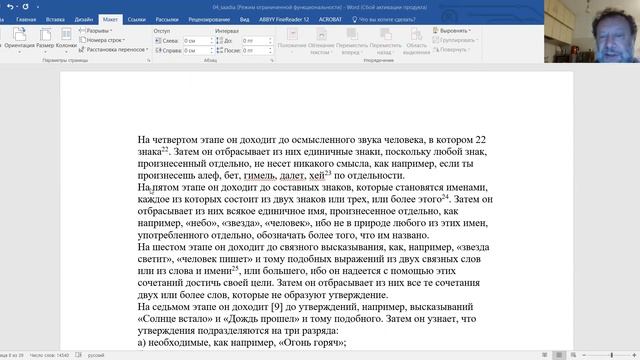640x360 pixels.
Task: Click footnote reference 25 in the text
Action: click(x=235, y=269)
